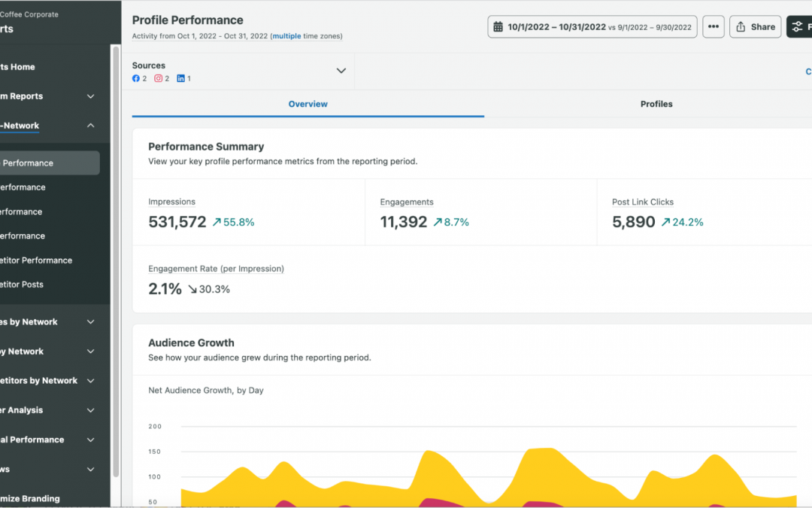Expand the Analysis section chevron in the sidebar
Image resolution: width=812 pixels, height=508 pixels.
point(90,410)
